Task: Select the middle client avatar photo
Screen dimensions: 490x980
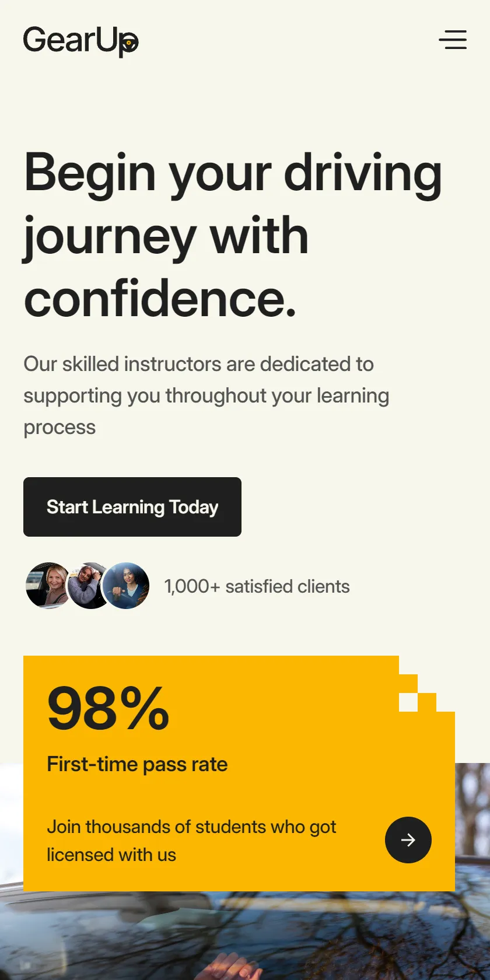Action: click(87, 586)
